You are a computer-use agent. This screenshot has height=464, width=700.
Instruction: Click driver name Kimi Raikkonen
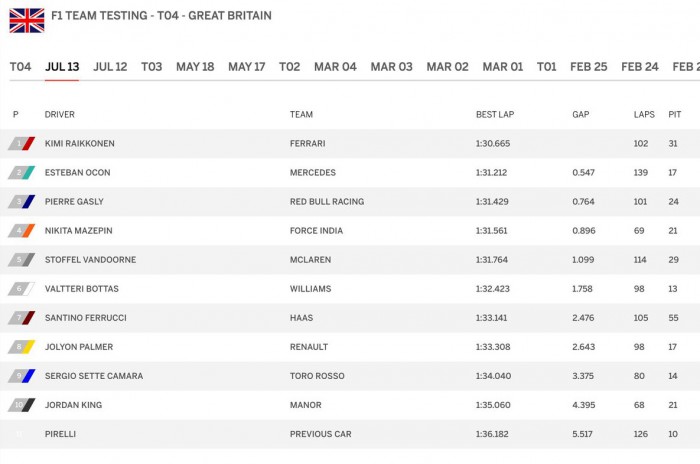tap(80, 144)
